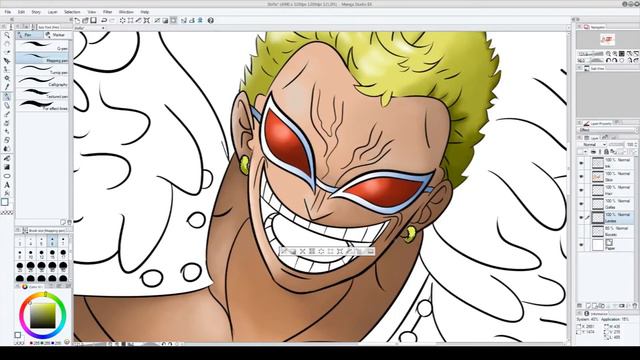Image resolution: width=640 pixels, height=360 pixels.
Task: Click the Deselect icon in command bar
Action: pyautogui.click(x=157, y=20)
